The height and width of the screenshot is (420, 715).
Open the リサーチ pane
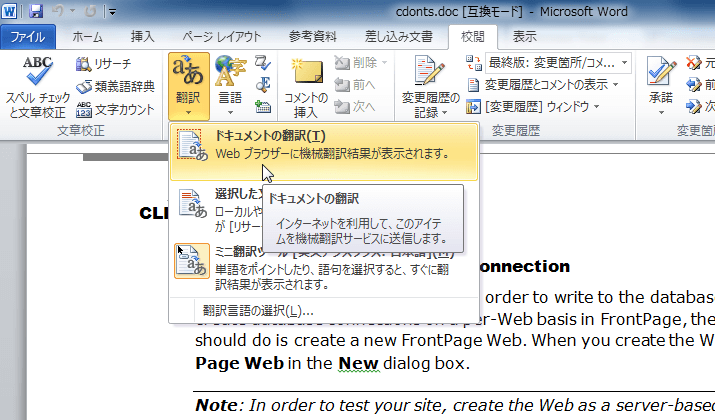point(104,64)
